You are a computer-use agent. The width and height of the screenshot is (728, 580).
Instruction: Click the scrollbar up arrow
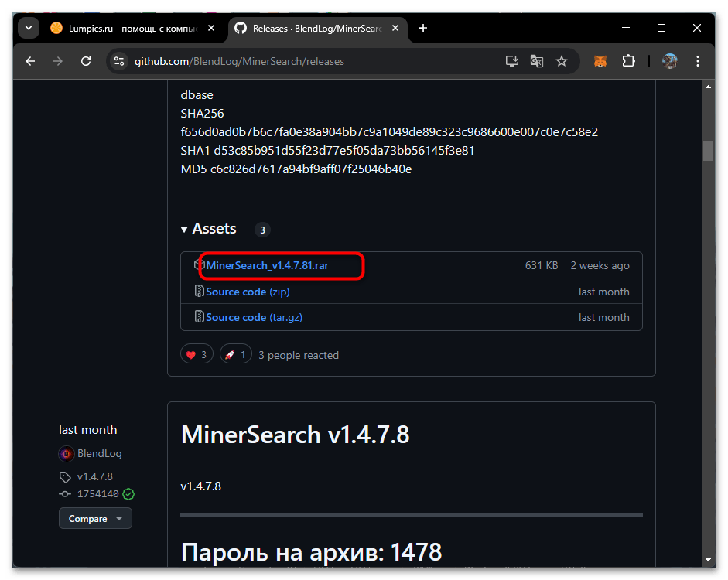coord(708,87)
